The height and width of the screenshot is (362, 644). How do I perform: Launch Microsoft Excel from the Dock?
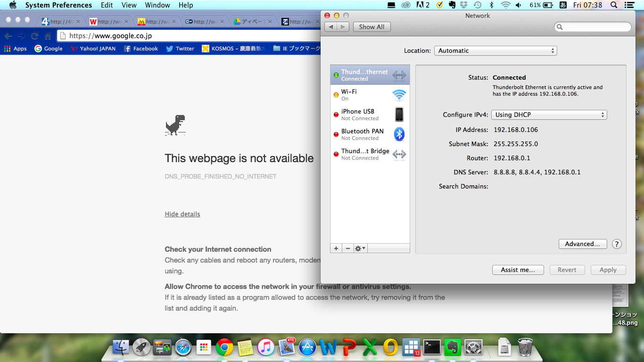pyautogui.click(x=370, y=347)
